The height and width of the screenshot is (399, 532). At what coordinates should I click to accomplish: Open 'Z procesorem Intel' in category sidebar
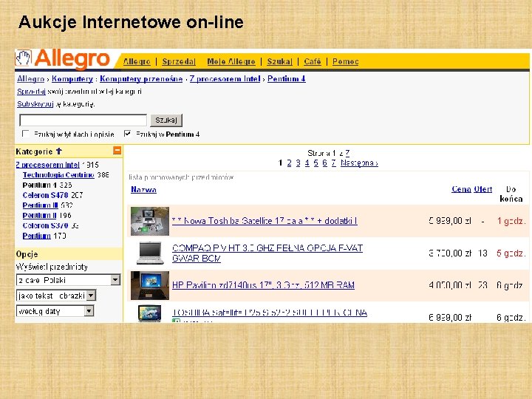coord(47,165)
